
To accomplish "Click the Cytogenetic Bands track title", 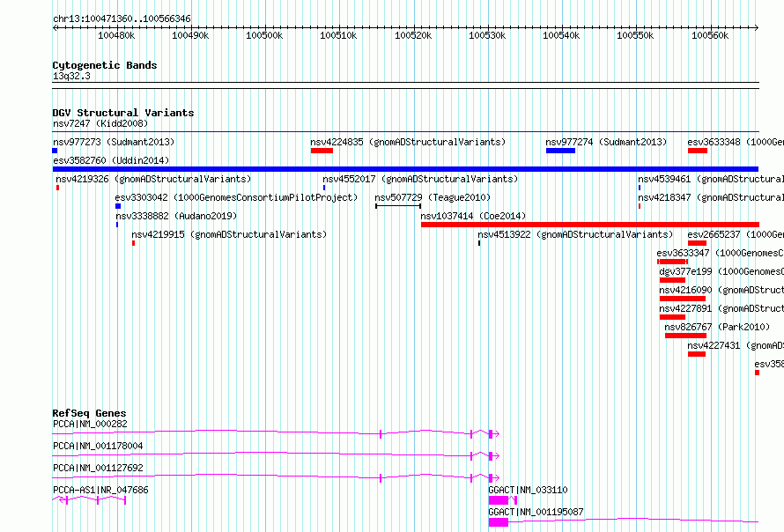I will [105, 65].
